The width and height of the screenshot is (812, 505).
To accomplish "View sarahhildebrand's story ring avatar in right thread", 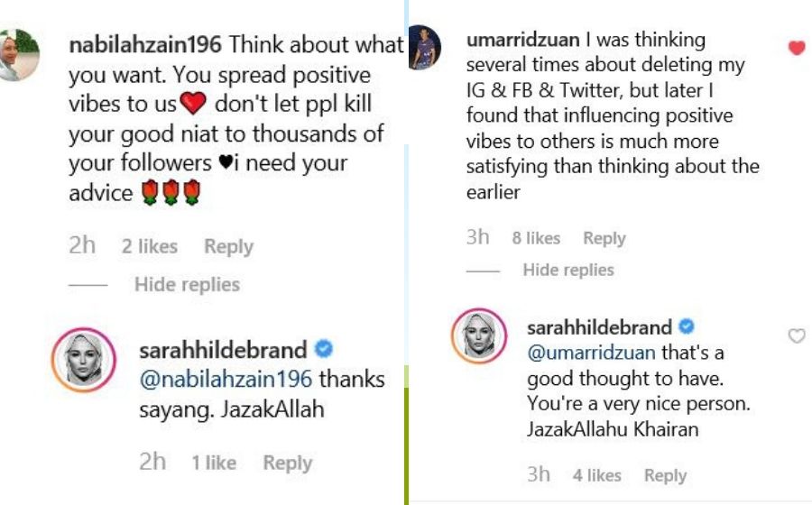I will coord(479,336).
